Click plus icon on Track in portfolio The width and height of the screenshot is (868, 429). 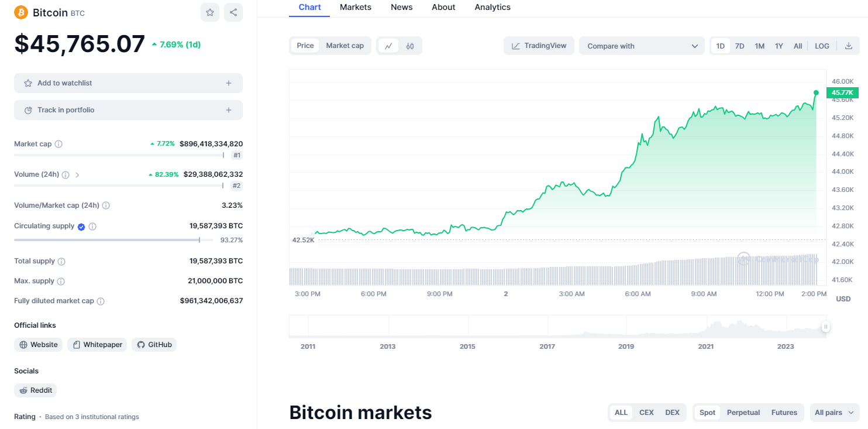point(229,110)
